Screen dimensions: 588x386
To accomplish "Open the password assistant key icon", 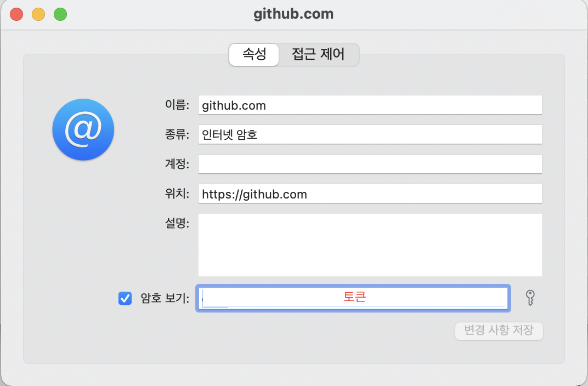I will [530, 298].
